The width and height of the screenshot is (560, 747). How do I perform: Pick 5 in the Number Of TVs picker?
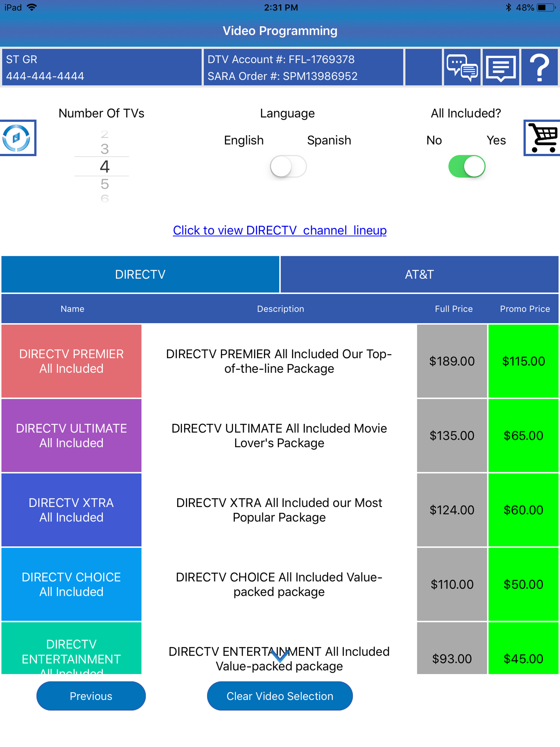[105, 184]
